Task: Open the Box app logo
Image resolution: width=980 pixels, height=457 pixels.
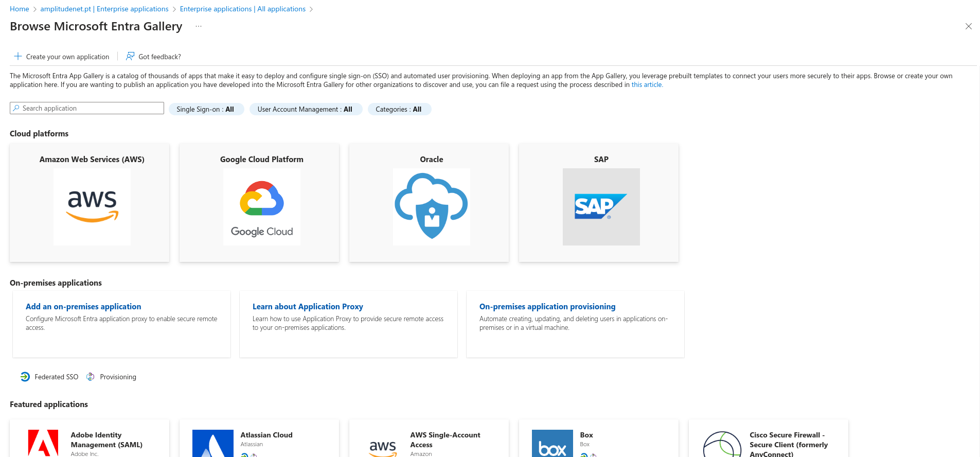Action: pyautogui.click(x=553, y=444)
